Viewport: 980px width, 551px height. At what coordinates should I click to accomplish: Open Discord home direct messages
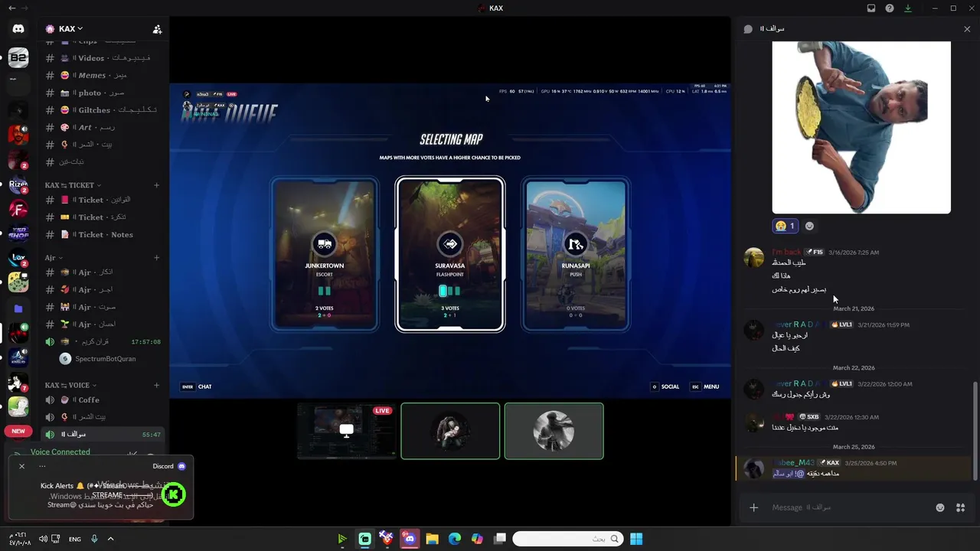click(x=18, y=29)
